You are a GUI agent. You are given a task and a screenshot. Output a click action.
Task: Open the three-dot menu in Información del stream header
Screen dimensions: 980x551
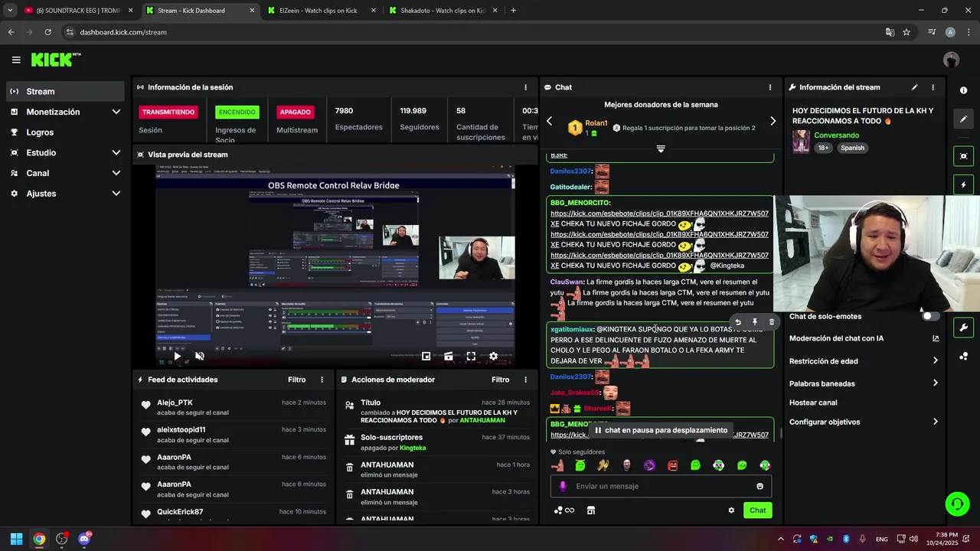click(x=933, y=87)
